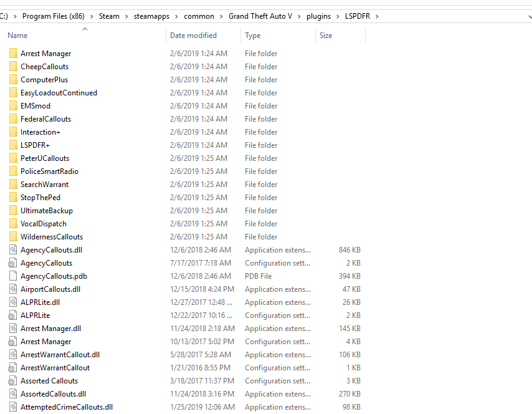This screenshot has width=532, height=414.
Task: Select the StopThePed folder icon
Action: coord(13,197)
